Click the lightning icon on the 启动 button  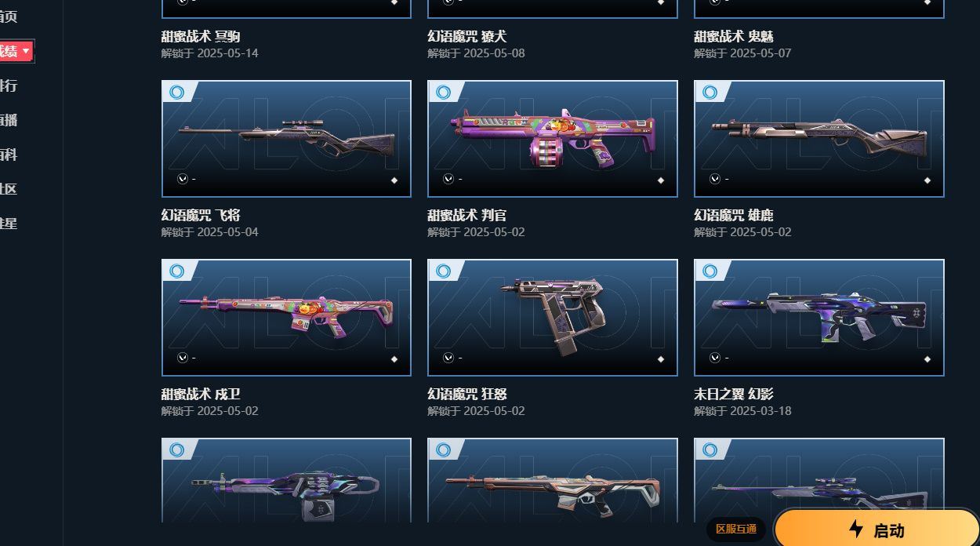coord(856,530)
